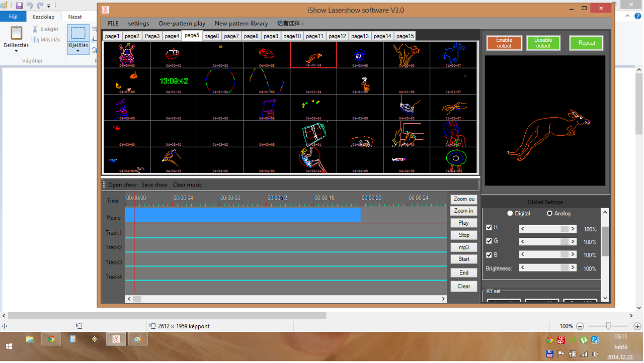The height and width of the screenshot is (363, 644).
Task: Select the green clock pattern 04-01-01
Action: [x=173, y=81]
